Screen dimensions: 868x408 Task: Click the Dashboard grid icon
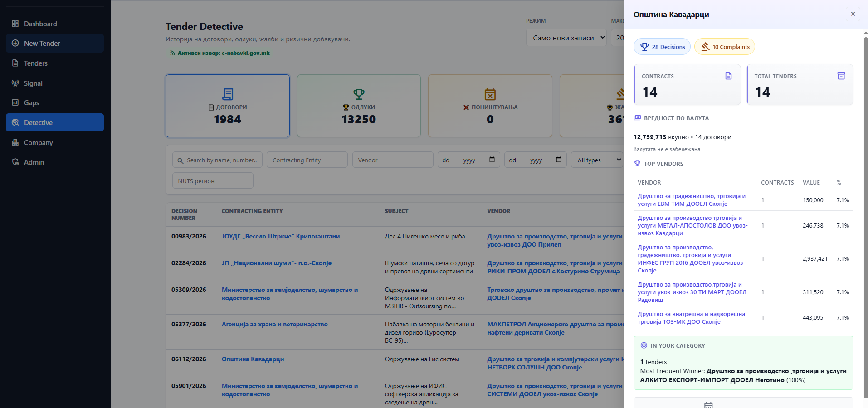tap(15, 24)
